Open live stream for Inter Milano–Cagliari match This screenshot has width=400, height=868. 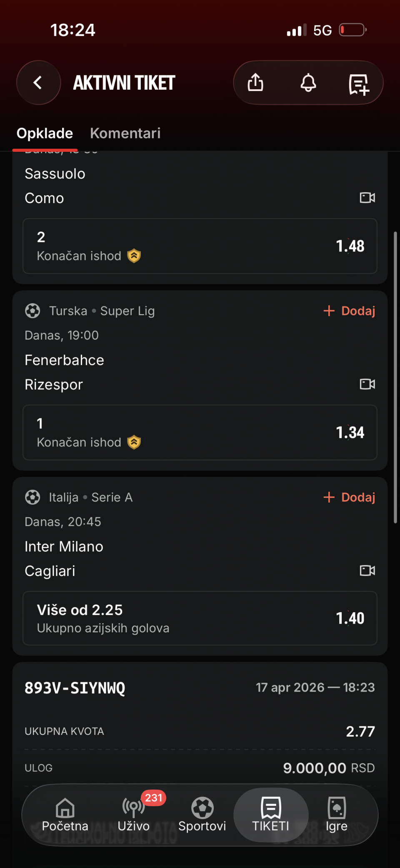367,571
